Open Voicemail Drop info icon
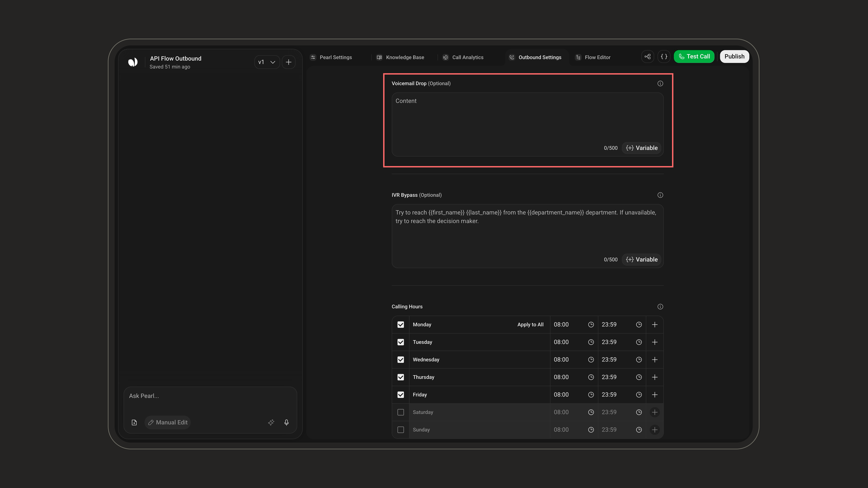 pos(660,84)
